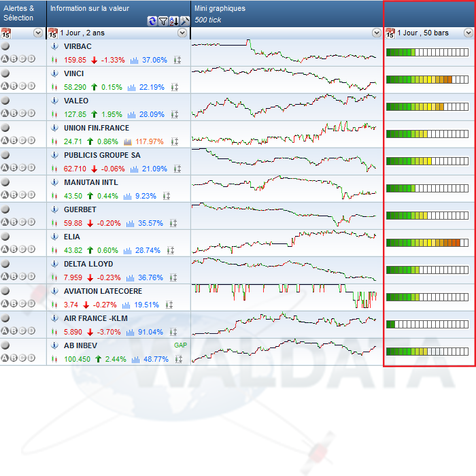This screenshot has width=476, height=476.
Task: Toggle grey alert circle for PUBLICIS GROUPE SA
Action: [x=5, y=155]
